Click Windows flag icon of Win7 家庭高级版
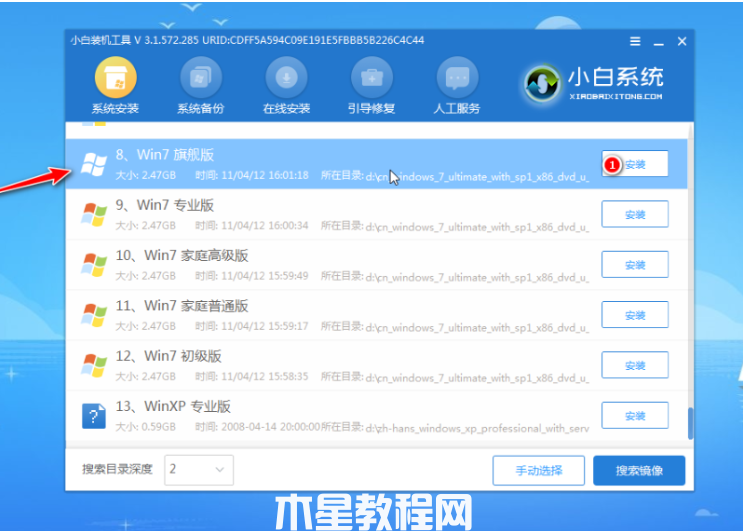 tap(94, 265)
